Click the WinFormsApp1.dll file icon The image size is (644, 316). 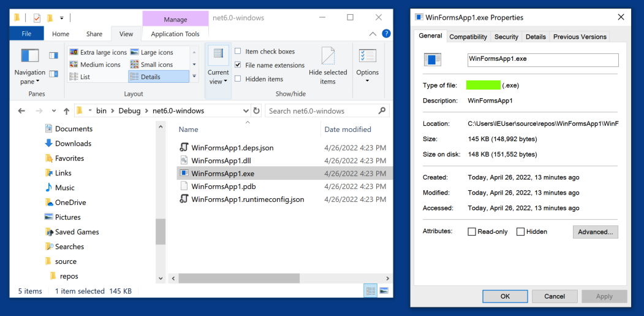pyautogui.click(x=184, y=161)
